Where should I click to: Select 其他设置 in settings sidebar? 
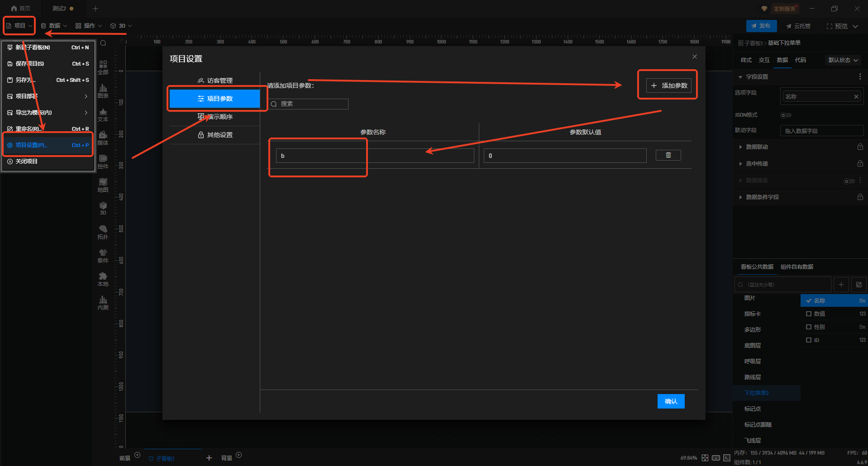[215, 135]
